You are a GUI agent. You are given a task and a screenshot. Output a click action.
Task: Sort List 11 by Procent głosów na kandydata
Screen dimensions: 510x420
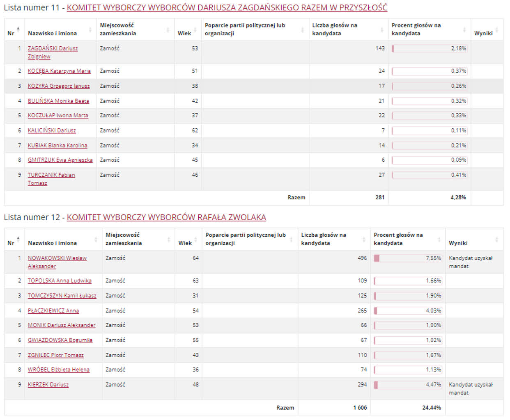tap(464, 30)
